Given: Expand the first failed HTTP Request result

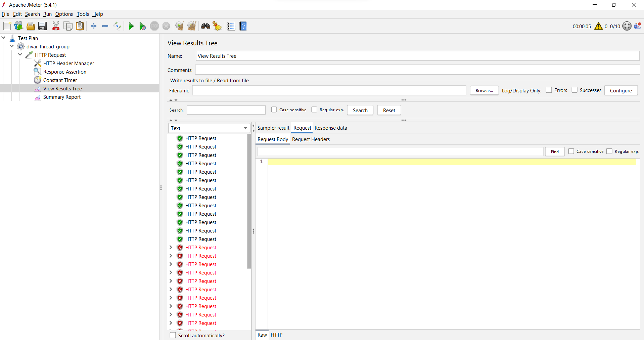Looking at the screenshot, I should [x=171, y=247].
